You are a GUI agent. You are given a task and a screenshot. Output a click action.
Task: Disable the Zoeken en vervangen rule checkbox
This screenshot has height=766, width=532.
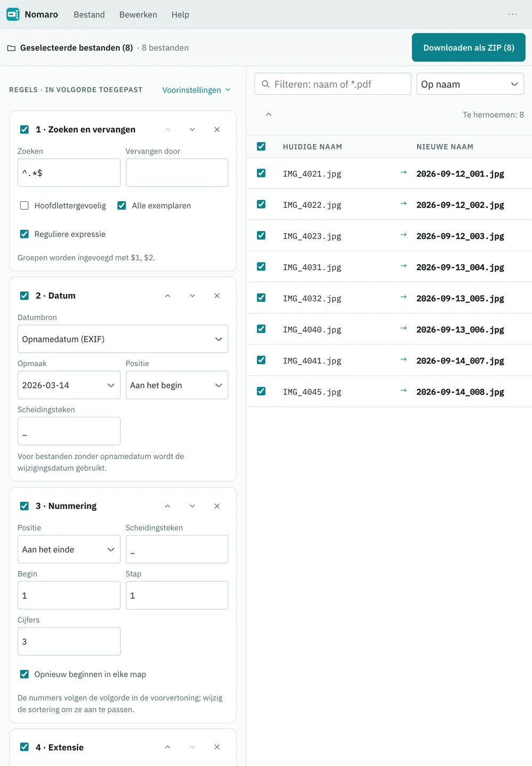point(24,129)
